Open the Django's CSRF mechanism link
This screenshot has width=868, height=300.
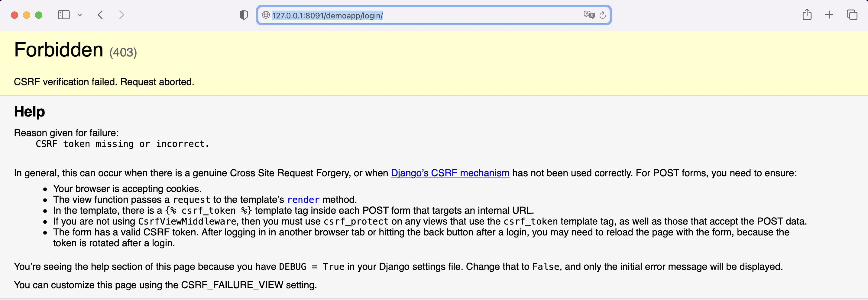point(450,173)
